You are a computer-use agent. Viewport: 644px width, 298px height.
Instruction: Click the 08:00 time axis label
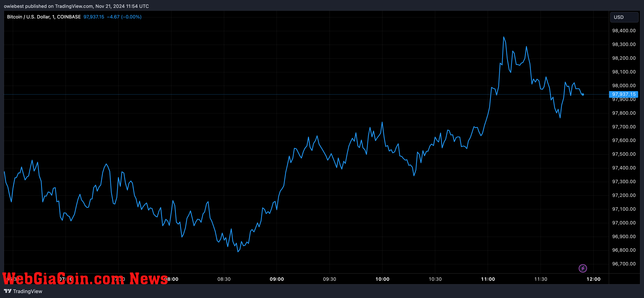[171, 279]
